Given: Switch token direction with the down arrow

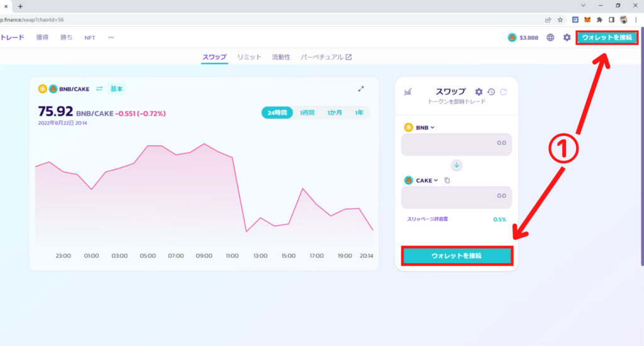Looking at the screenshot, I should point(457,165).
